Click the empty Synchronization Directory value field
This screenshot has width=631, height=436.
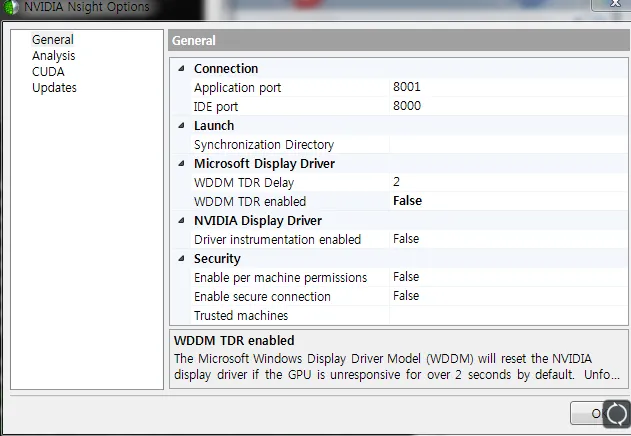(x=508, y=145)
